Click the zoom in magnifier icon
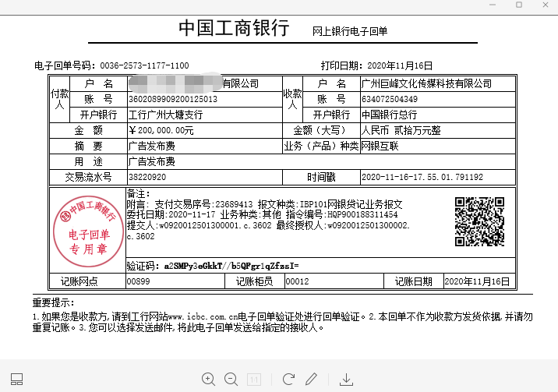The image size is (558, 392). click(x=208, y=379)
